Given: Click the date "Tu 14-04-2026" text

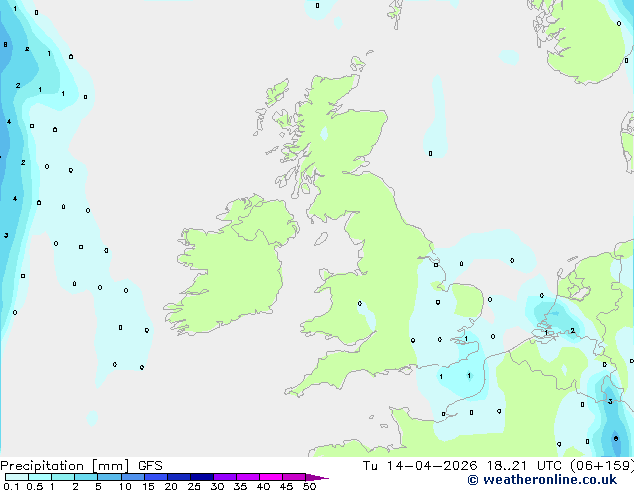Looking at the screenshot, I should pos(420,466).
